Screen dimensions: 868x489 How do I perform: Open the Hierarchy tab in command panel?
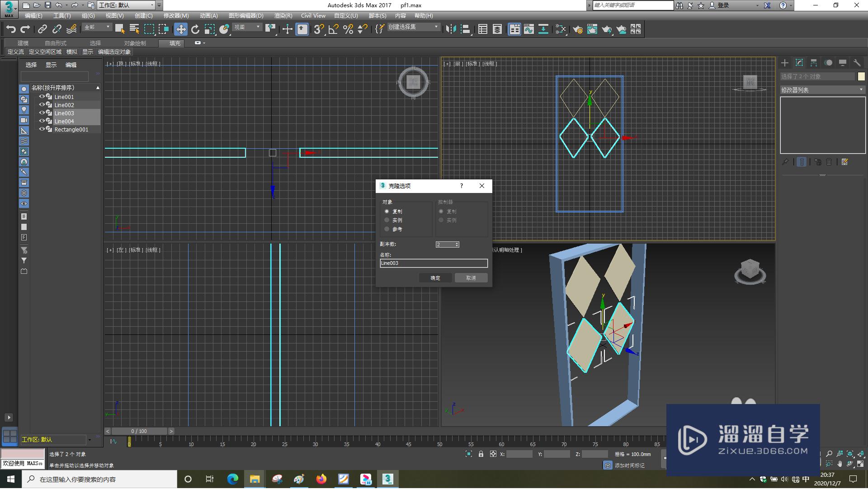pyautogui.click(x=814, y=63)
